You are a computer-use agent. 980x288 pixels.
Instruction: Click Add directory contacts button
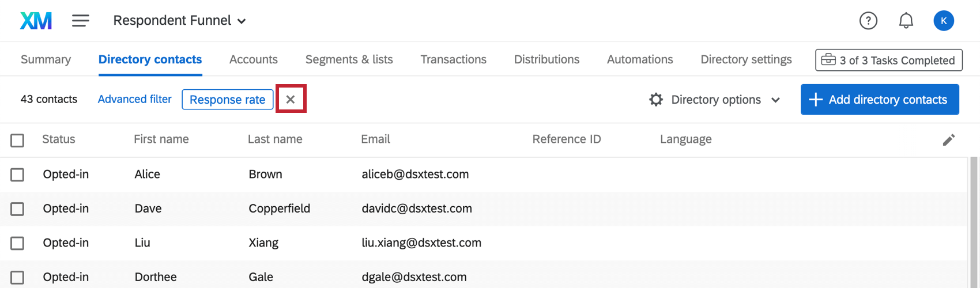880,100
